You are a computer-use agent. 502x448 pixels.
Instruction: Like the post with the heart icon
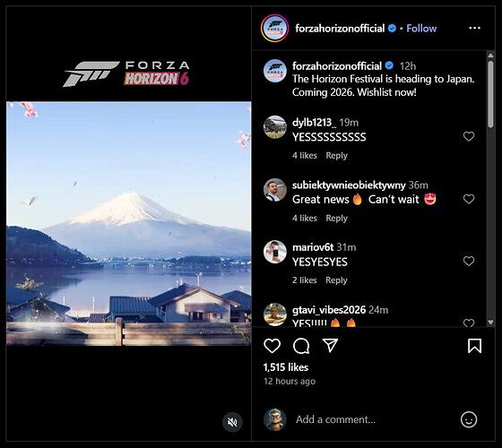click(273, 346)
